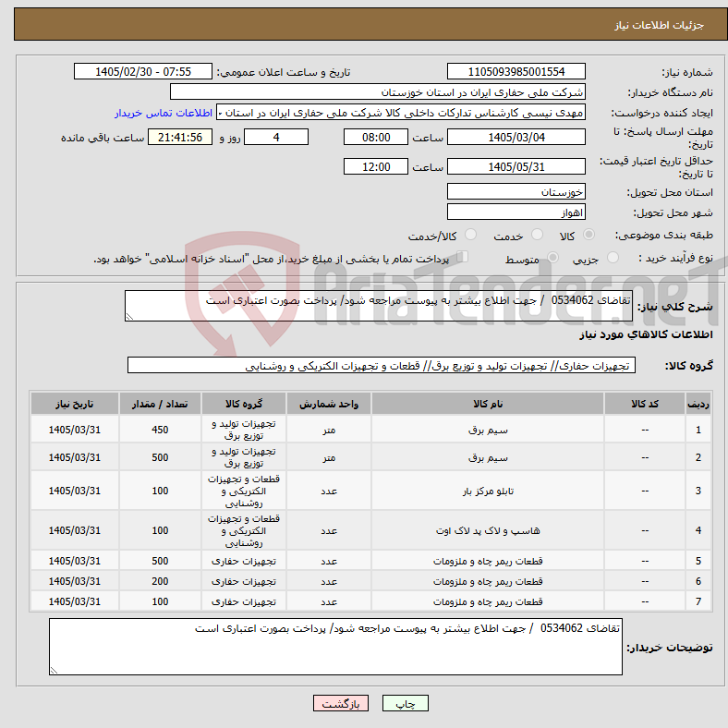Click the price validity time 12:00
The width and height of the screenshot is (728, 728).
376,166
